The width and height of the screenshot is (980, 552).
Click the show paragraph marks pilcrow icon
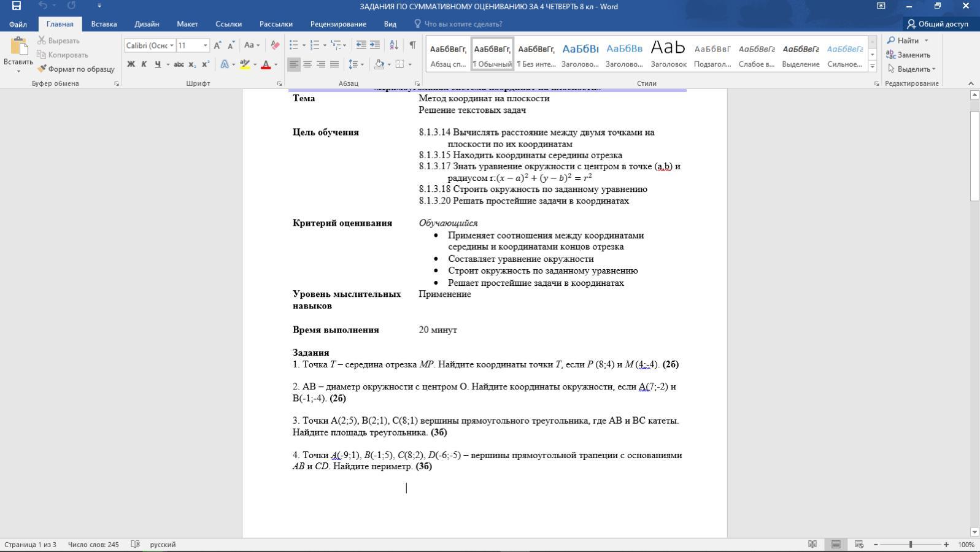pos(412,45)
